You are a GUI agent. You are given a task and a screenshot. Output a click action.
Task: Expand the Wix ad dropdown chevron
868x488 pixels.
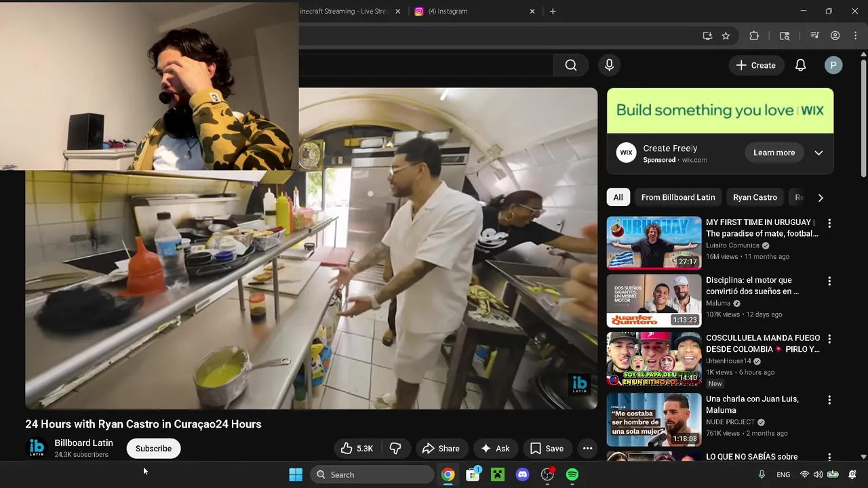818,152
